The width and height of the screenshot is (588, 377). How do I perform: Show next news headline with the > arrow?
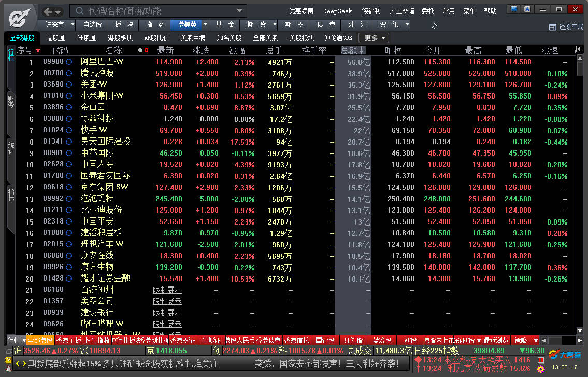(24, 364)
